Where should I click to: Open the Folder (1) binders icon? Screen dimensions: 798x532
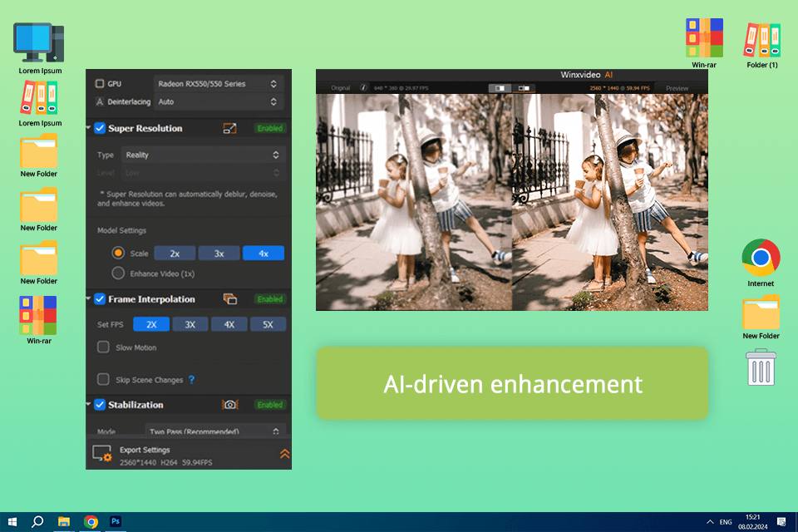click(762, 40)
